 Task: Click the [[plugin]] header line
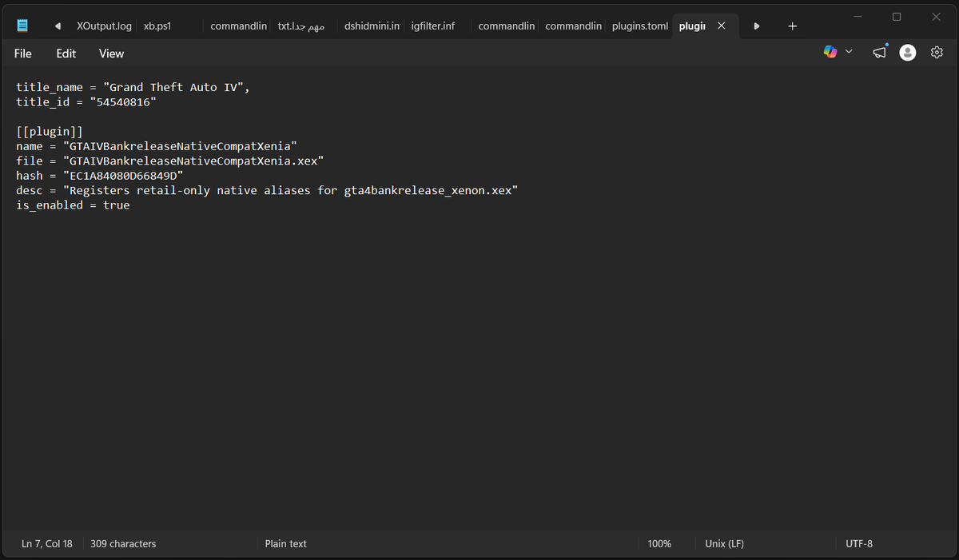point(50,132)
